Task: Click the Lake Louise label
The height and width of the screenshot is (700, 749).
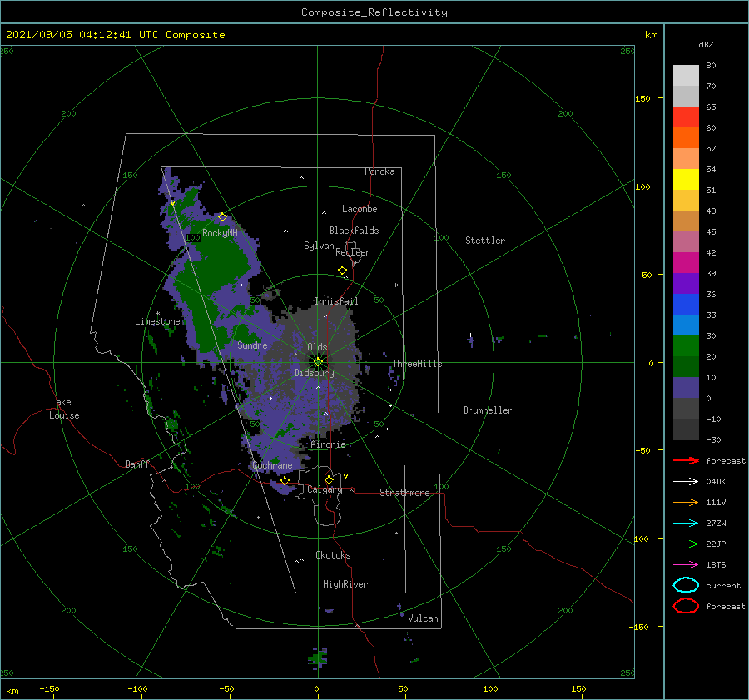Action: [x=64, y=409]
